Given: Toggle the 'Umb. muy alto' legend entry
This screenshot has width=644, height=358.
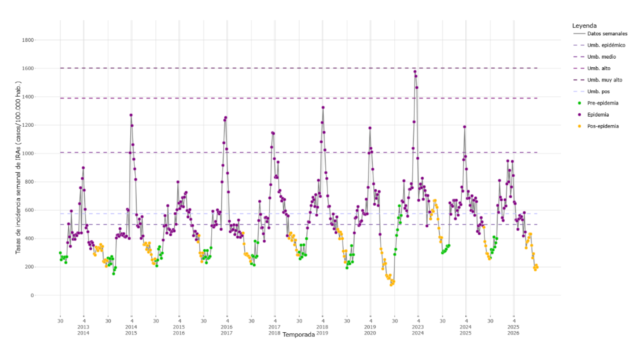Looking at the screenshot, I should 598,80.
